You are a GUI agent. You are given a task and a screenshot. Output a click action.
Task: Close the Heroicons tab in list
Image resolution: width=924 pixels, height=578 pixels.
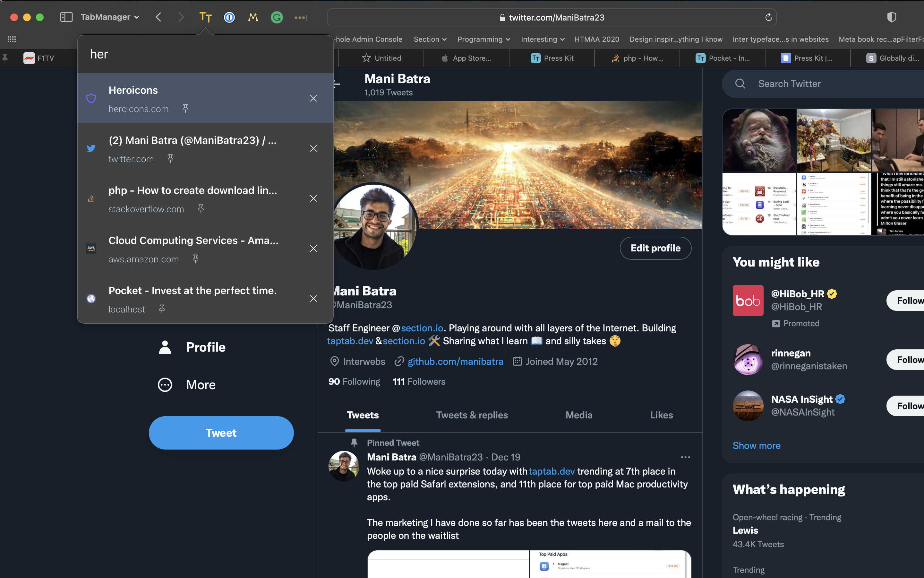coord(313,98)
